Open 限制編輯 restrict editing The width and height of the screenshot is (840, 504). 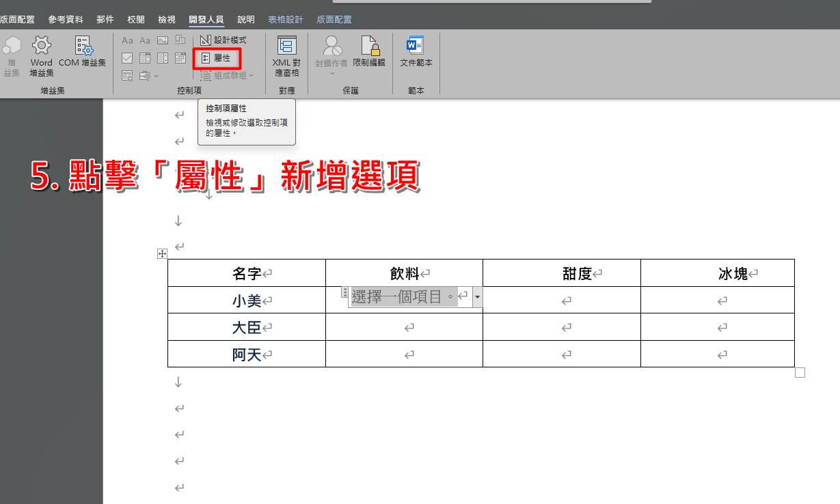click(369, 52)
